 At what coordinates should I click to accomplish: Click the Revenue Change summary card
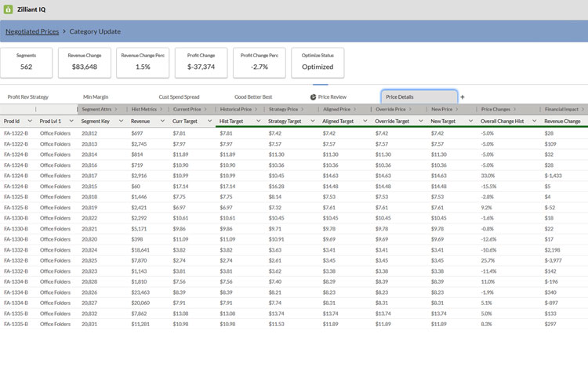pos(84,63)
